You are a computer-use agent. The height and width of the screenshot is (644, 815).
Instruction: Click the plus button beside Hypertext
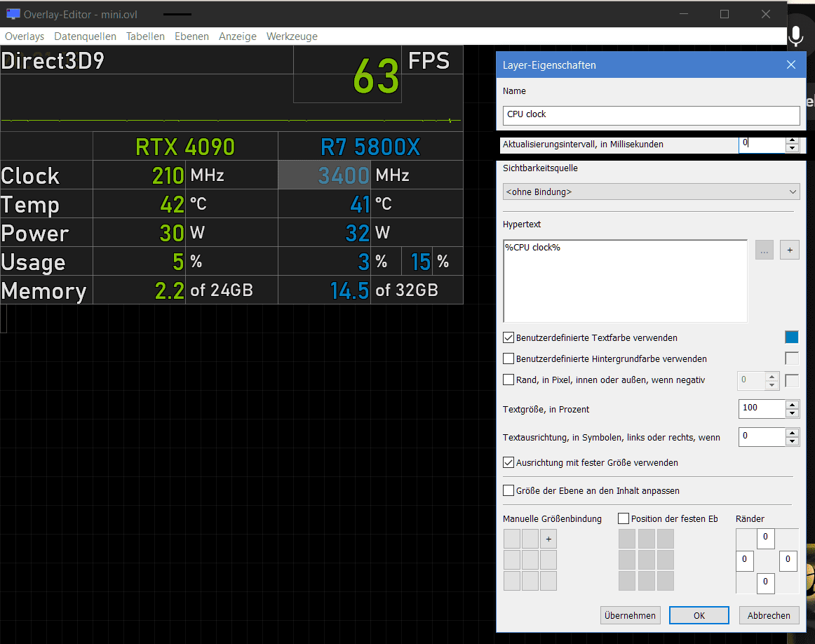coord(790,250)
